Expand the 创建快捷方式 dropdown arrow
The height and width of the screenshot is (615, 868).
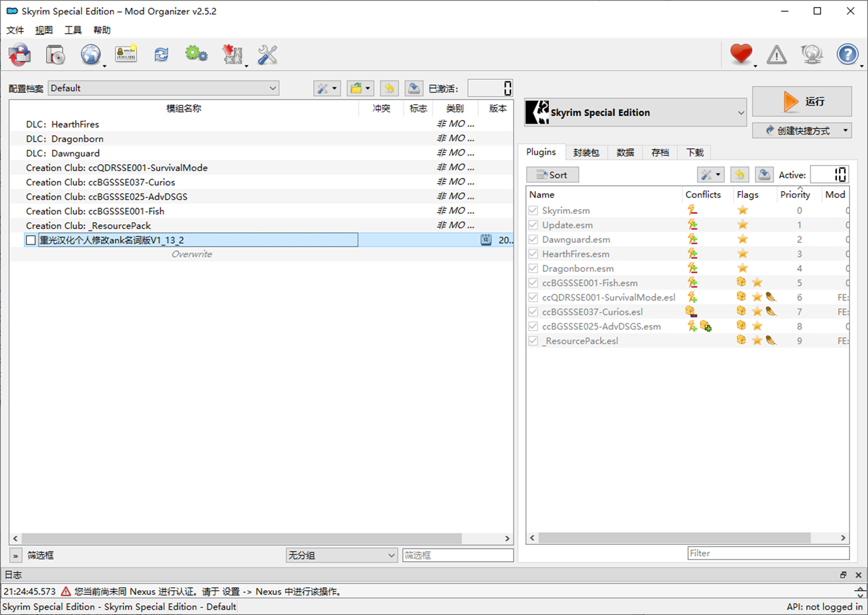coord(845,130)
